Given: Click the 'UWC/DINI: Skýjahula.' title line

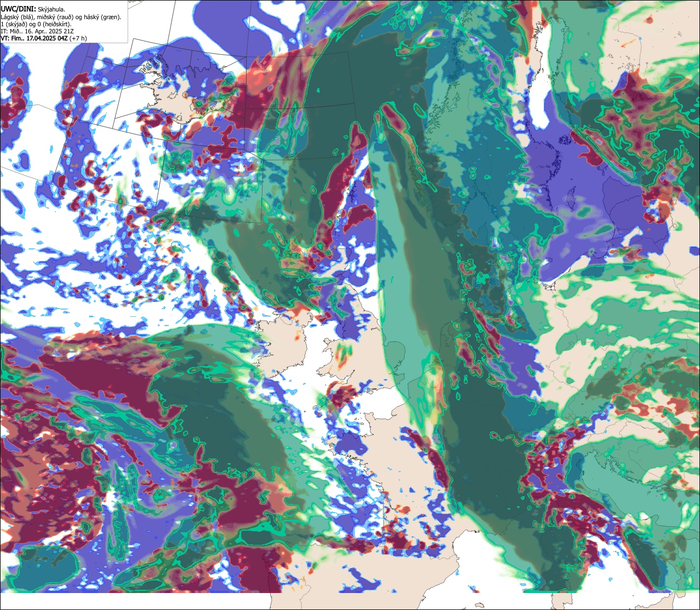Looking at the screenshot, I should click(33, 9).
